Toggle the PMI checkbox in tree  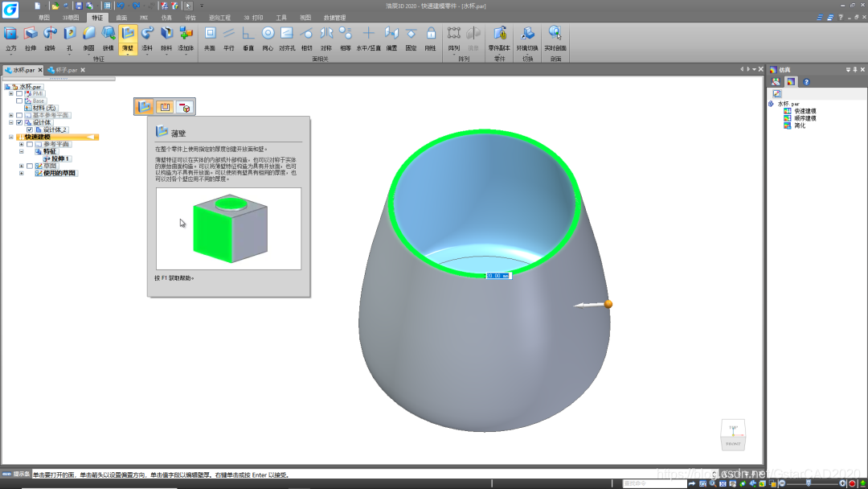point(19,93)
